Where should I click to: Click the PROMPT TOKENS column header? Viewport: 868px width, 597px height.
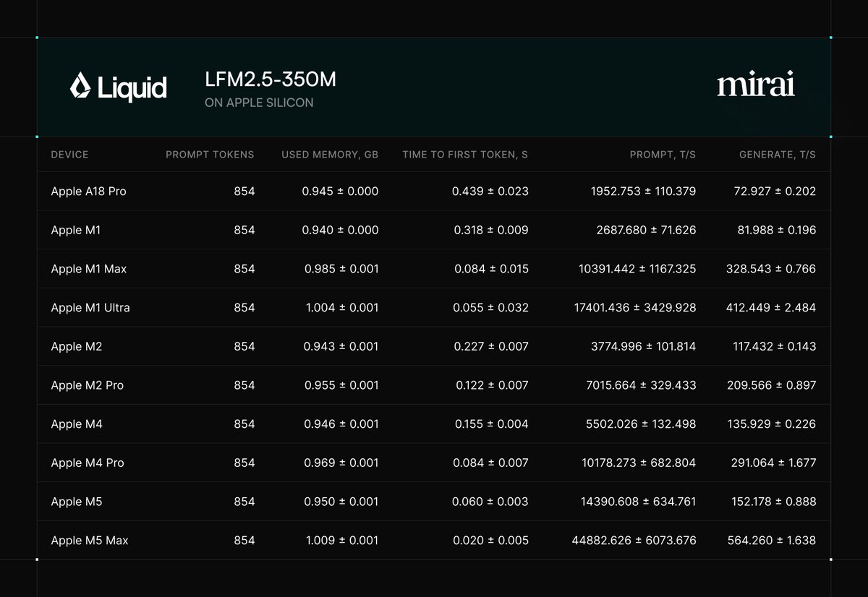click(x=210, y=155)
